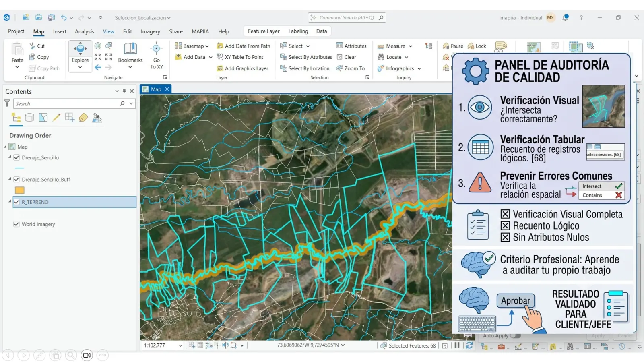Click the orange buffer layer symbol swatch
Screen dimensions: 644x362
tap(20, 190)
